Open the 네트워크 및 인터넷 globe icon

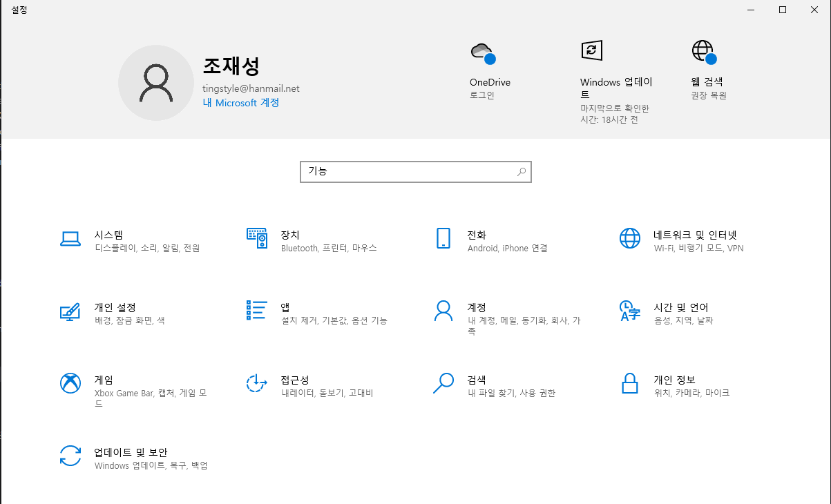(x=630, y=238)
